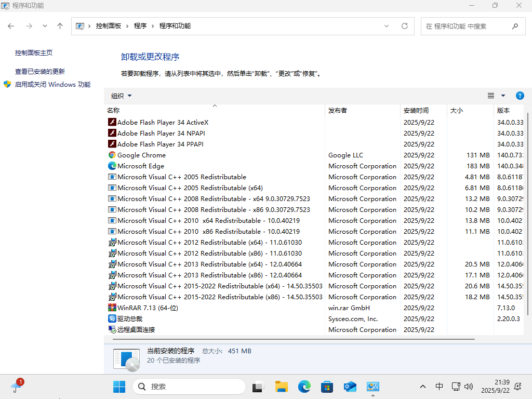
Task: Open recent locations dropdown near navigation arrows
Action: (45, 26)
